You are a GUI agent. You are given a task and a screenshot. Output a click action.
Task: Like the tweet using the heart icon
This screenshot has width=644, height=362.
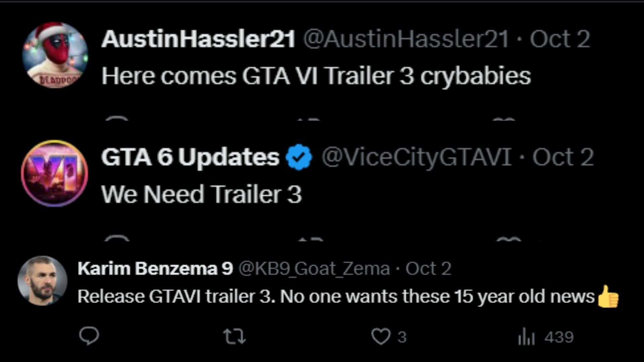pyautogui.click(x=381, y=337)
